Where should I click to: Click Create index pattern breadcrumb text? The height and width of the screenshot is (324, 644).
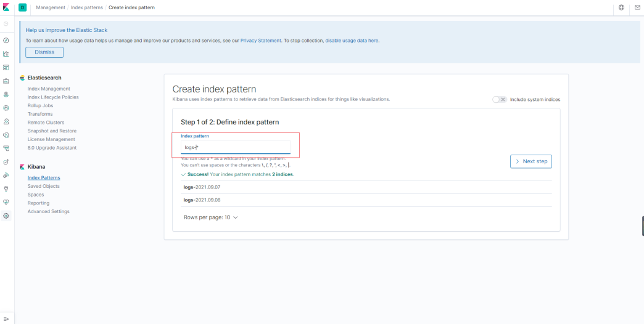131,7
